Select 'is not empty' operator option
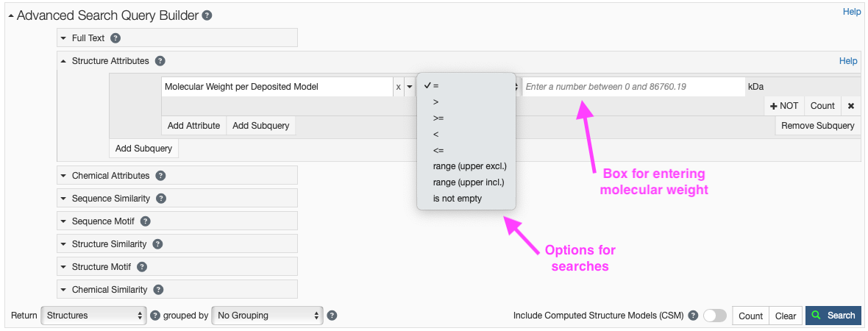This screenshot has height=331, width=868. point(458,199)
